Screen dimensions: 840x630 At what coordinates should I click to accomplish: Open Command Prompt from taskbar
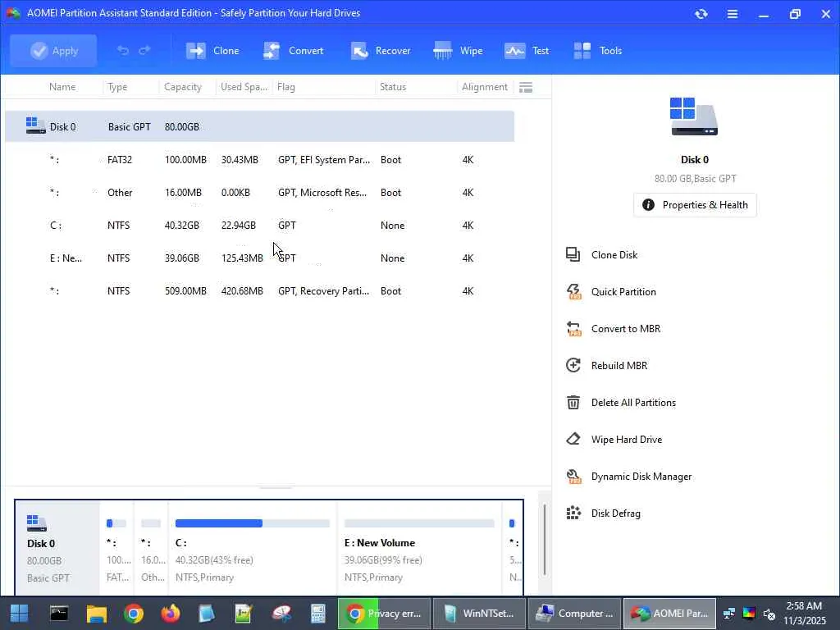59,614
